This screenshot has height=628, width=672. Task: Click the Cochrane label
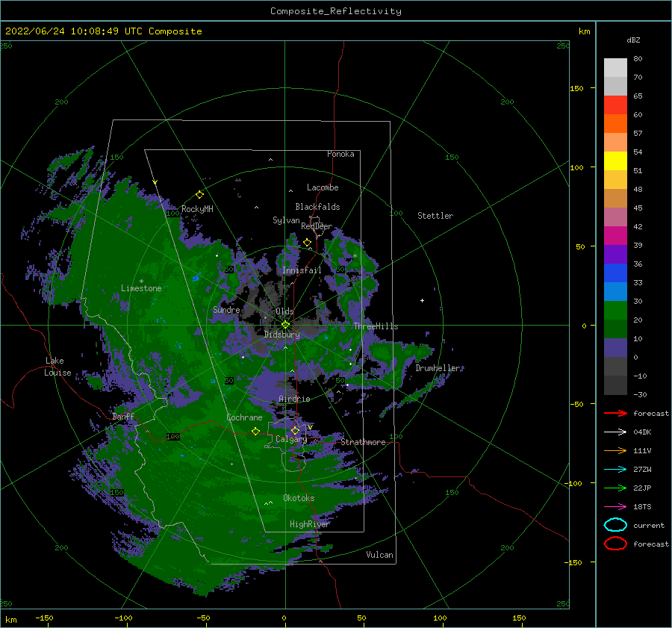[244, 417]
